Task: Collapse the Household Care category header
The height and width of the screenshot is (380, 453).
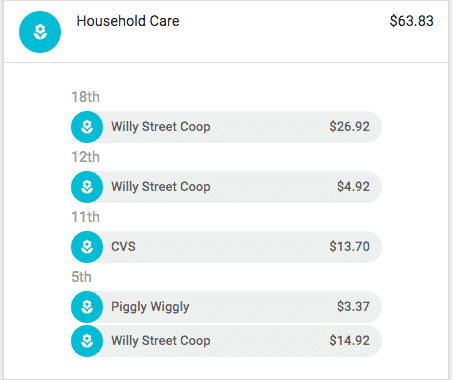Action: (x=226, y=32)
